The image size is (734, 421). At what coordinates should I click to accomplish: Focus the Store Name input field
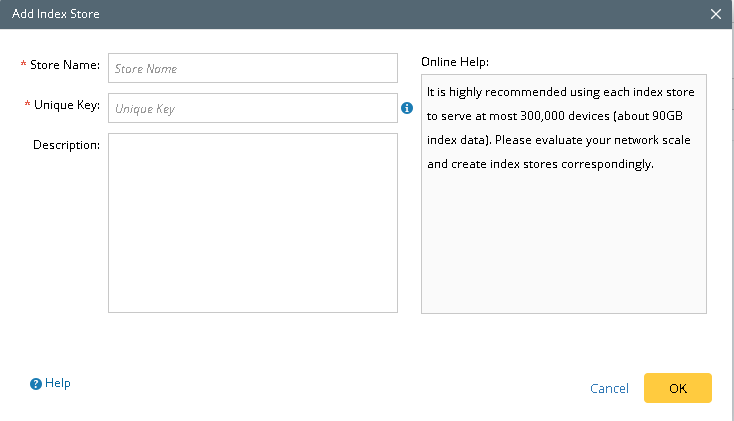point(253,68)
